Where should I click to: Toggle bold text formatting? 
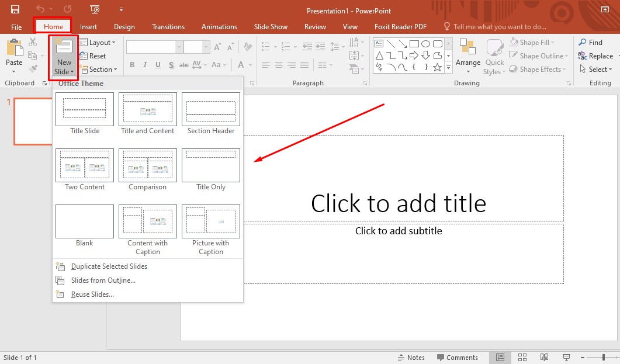coord(132,64)
